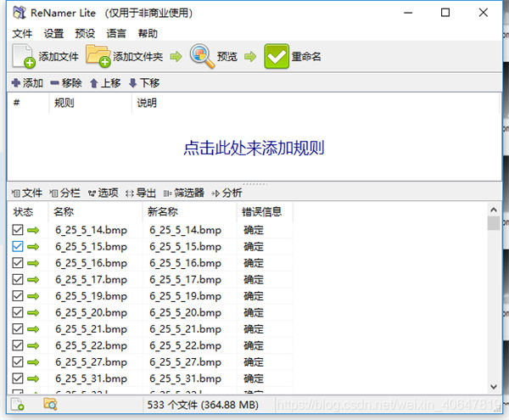509x420 pixels.
Task: Toggle checkbox for 6_25_5_15.bmp
Action: [18, 246]
